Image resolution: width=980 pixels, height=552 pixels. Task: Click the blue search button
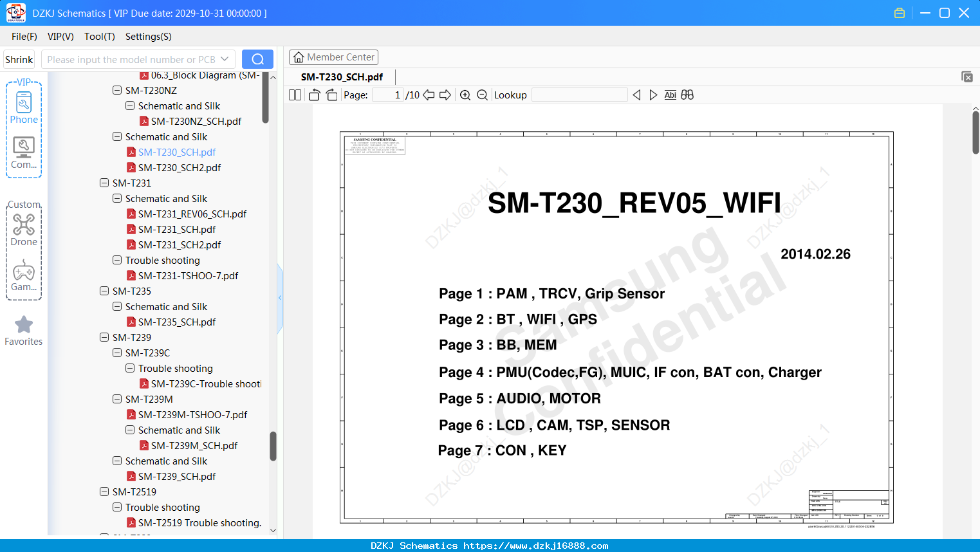257,59
